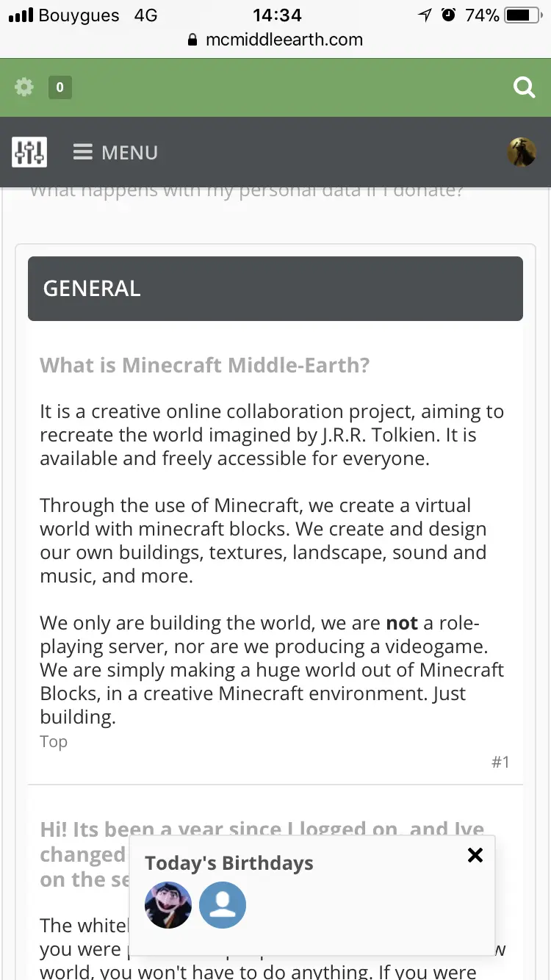Open the site search magnifier icon
551x980 pixels.
[524, 87]
